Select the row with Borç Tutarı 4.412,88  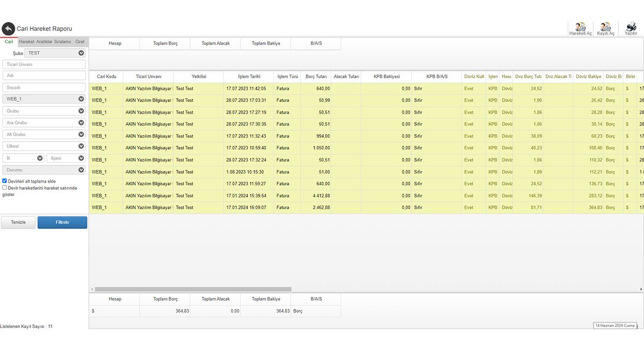316,196
